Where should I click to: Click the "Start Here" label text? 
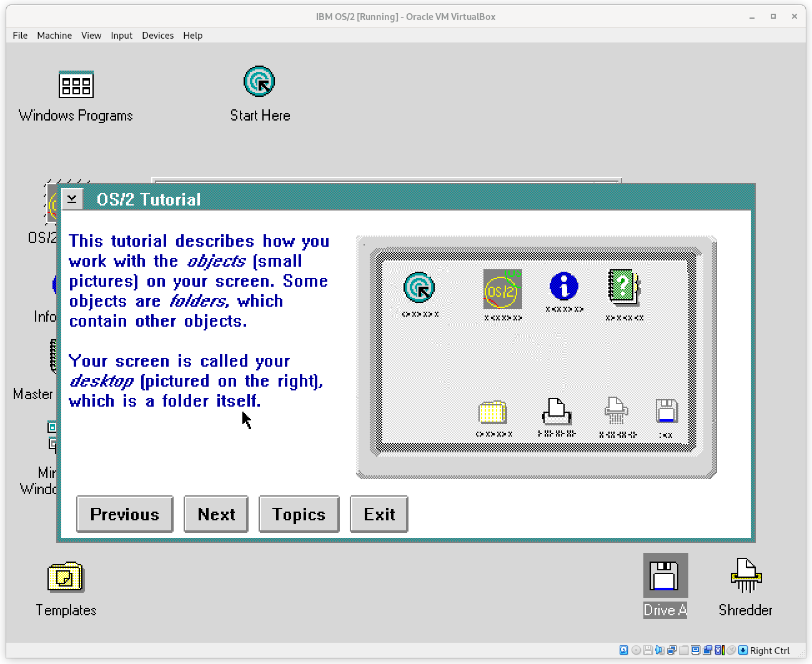260,116
